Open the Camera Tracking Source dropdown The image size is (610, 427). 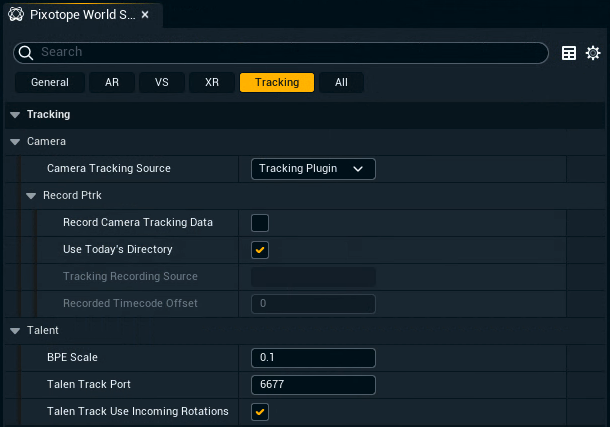313,169
